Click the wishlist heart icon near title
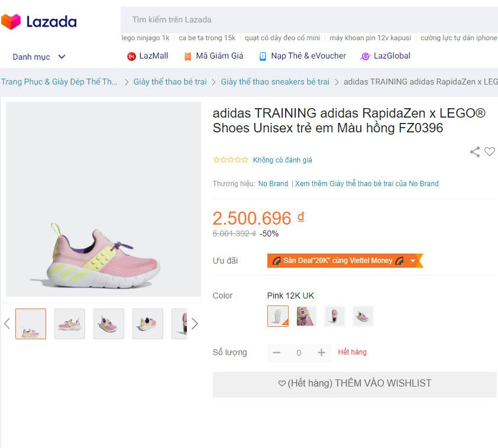The image size is (498, 448). (490, 152)
